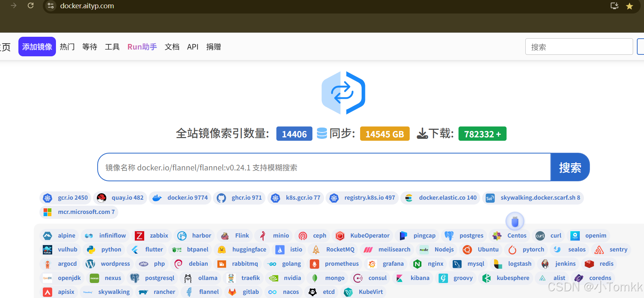
Task: Click the 14406 index count badge
Action: coord(294,134)
